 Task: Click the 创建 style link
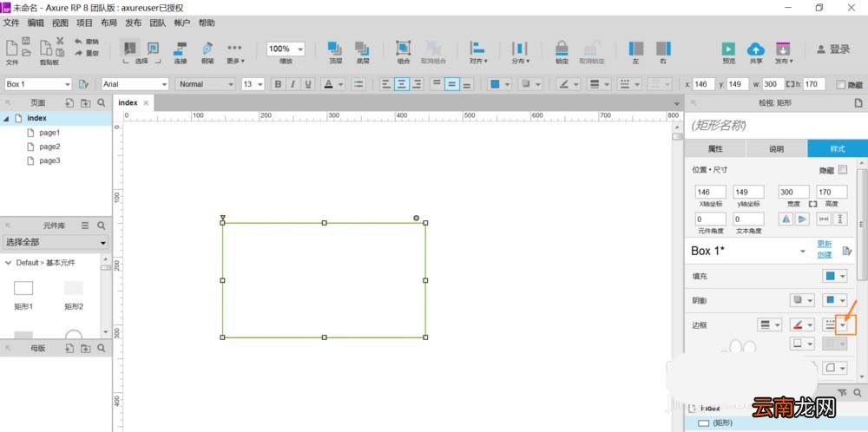point(825,255)
